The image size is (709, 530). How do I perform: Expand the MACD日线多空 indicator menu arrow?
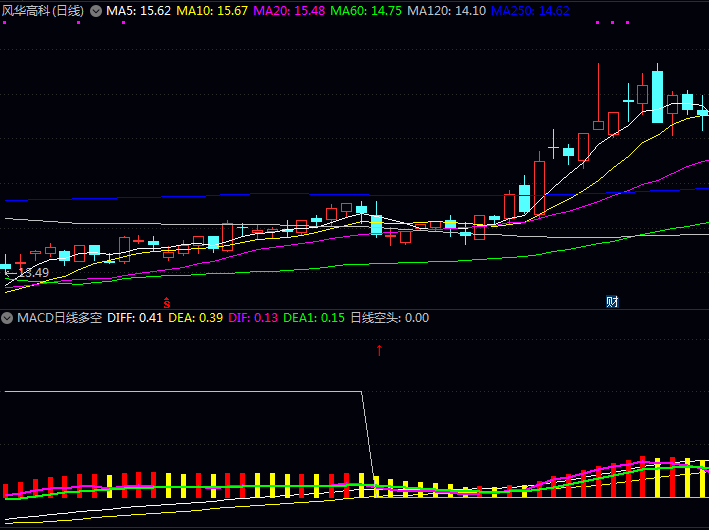pyautogui.click(x=8, y=318)
